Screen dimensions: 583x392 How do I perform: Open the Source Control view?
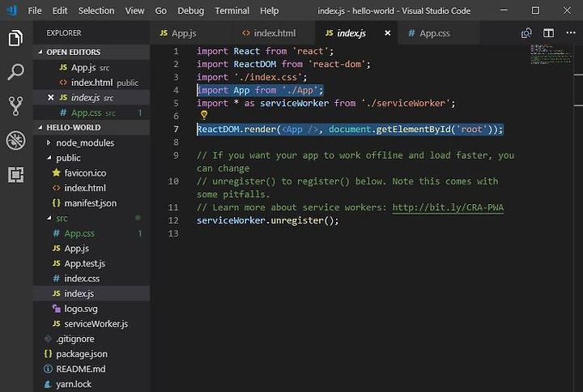[15, 106]
